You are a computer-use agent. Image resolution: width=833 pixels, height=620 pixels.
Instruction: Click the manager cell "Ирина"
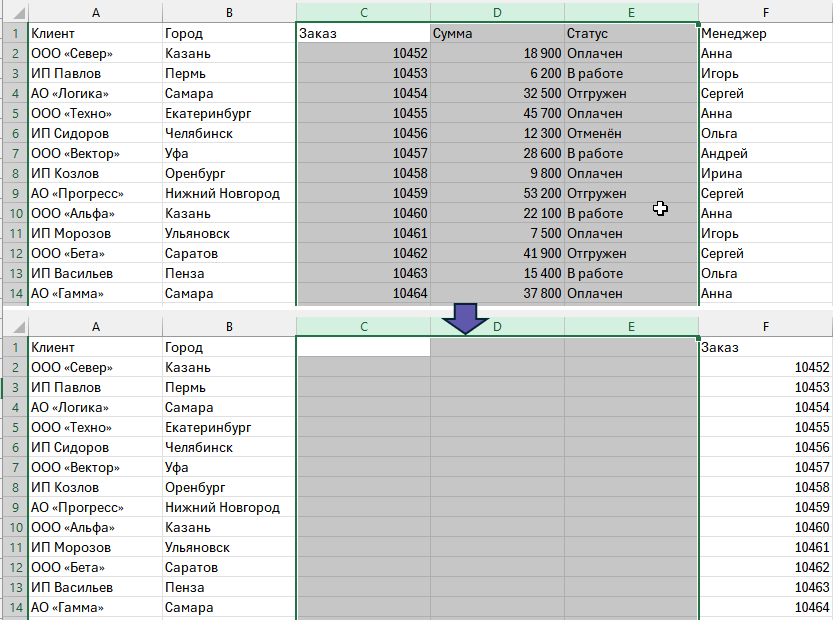tap(765, 173)
